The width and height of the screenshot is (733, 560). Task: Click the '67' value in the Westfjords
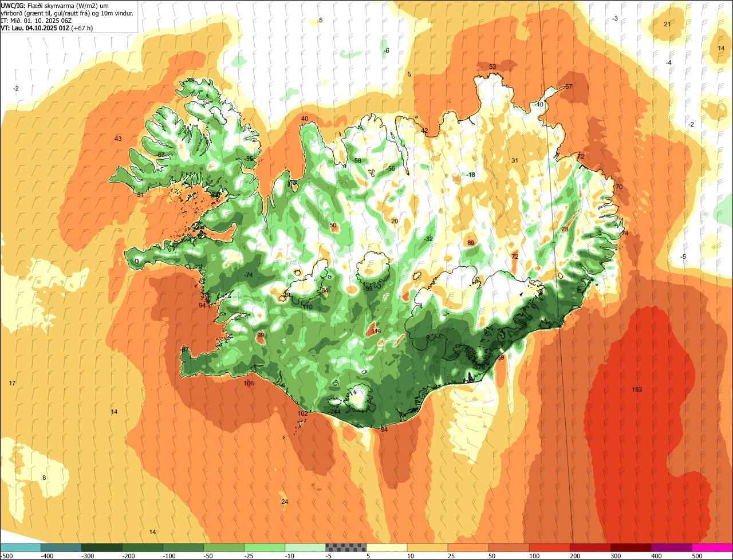[x=161, y=155]
